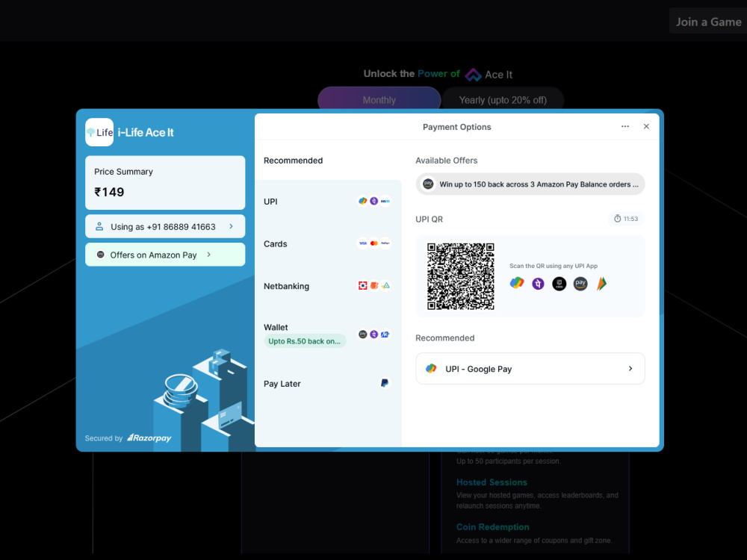Viewport: 747px width, 560px height.
Task: Click third bank icon in Netbanking row
Action: (385, 286)
